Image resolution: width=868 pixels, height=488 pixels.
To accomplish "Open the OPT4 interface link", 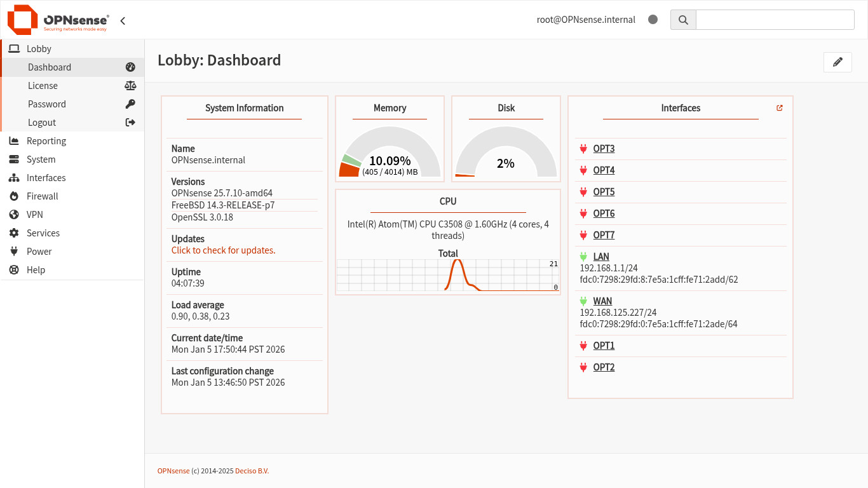I will click(x=604, y=170).
